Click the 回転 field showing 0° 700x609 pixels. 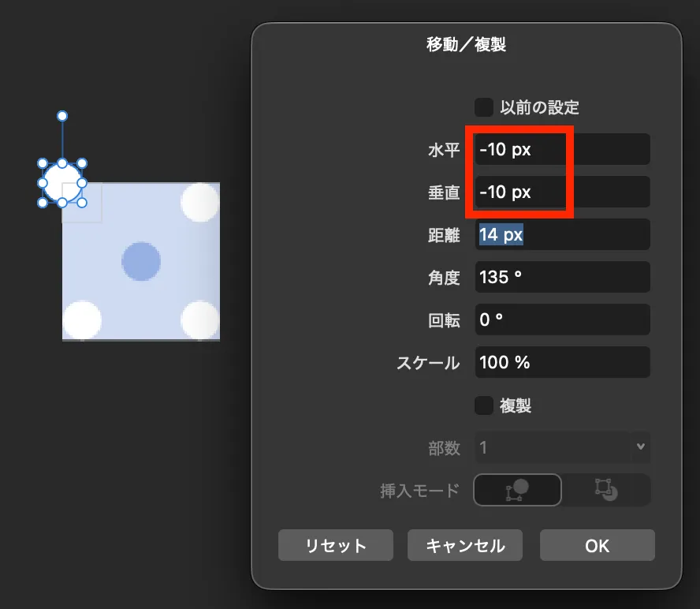click(x=562, y=319)
